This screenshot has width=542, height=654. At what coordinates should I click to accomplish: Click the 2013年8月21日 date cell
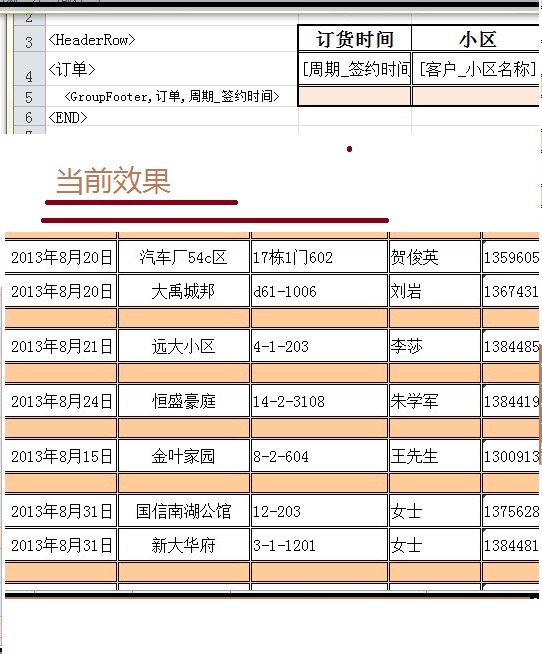pos(61,346)
